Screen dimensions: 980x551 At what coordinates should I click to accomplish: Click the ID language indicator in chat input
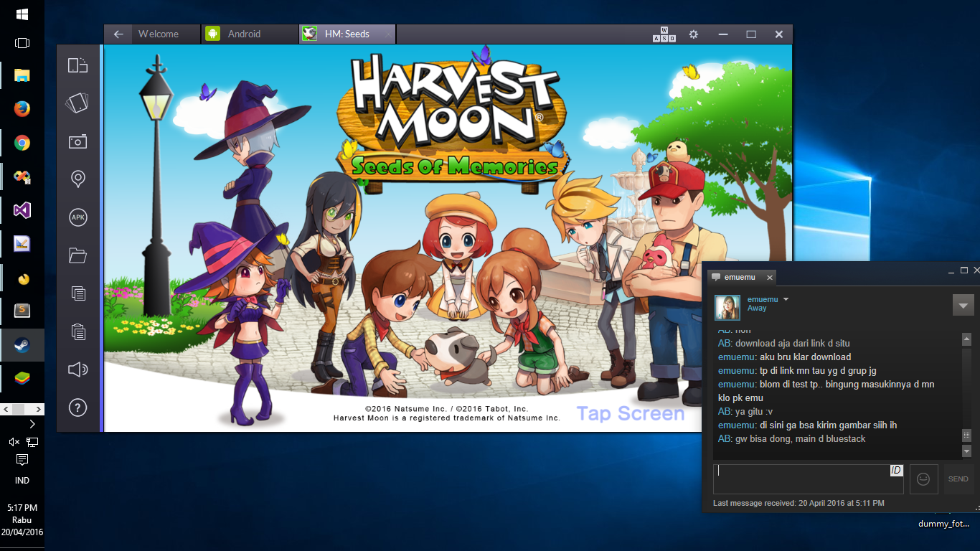[x=896, y=470]
